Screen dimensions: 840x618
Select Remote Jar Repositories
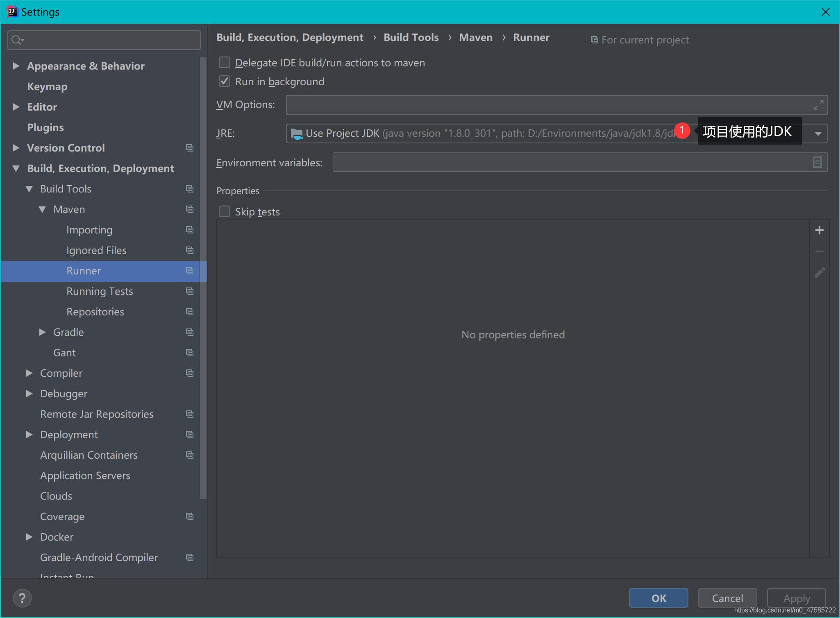point(97,414)
